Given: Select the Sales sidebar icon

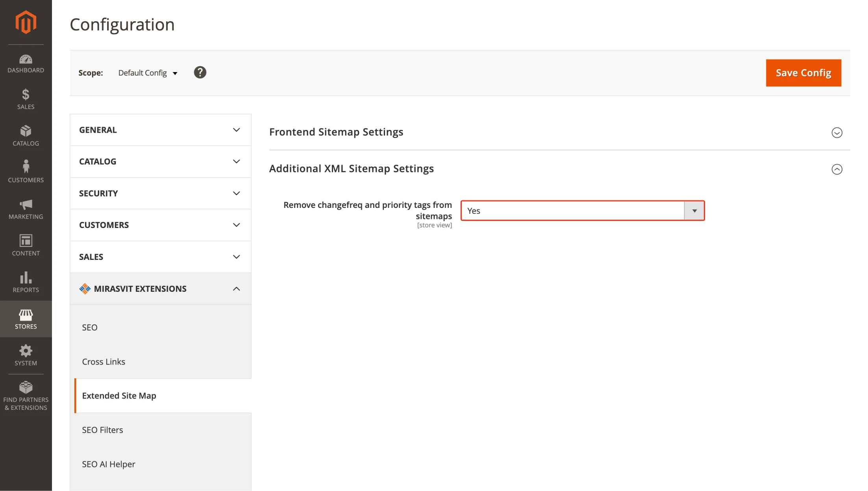Looking at the screenshot, I should [x=26, y=99].
